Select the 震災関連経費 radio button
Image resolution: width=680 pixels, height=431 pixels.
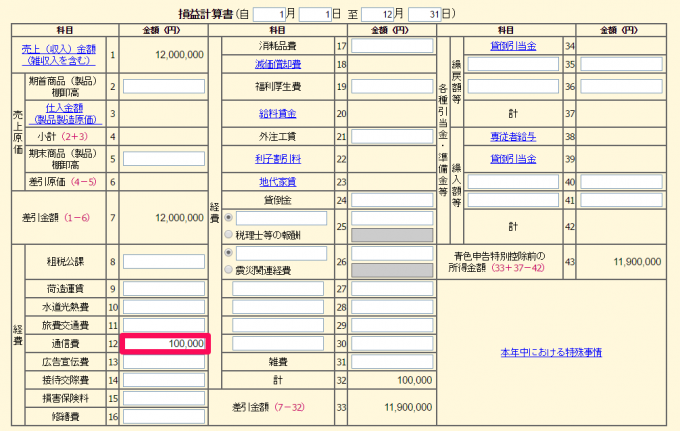229,270
